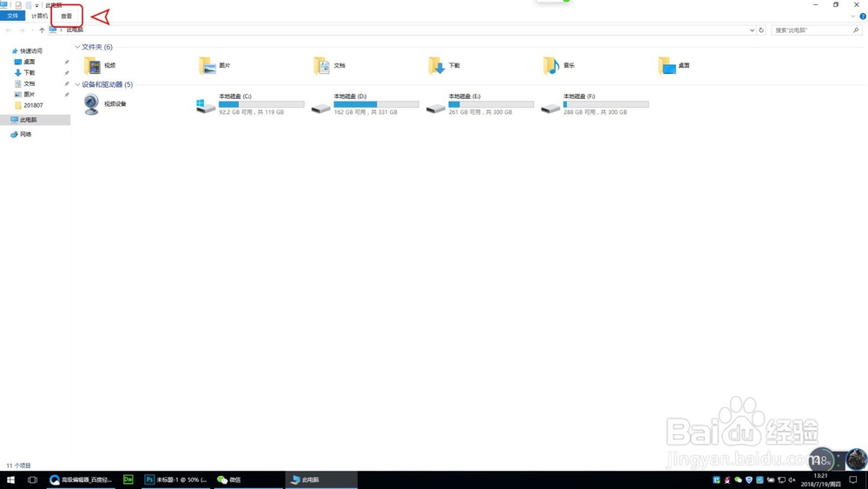Open the 查看 ribbon tab
Viewport: 868px width, 489px height.
[x=67, y=16]
